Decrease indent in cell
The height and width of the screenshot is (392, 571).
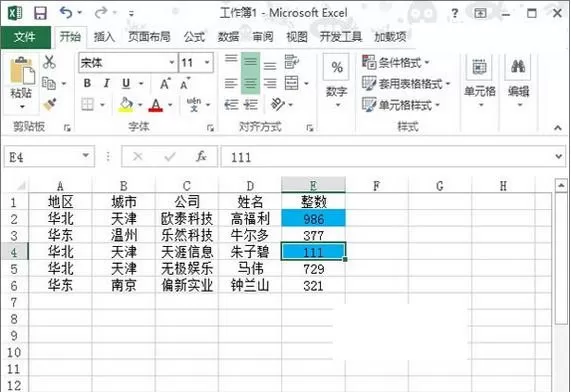pyautogui.click(x=231, y=105)
